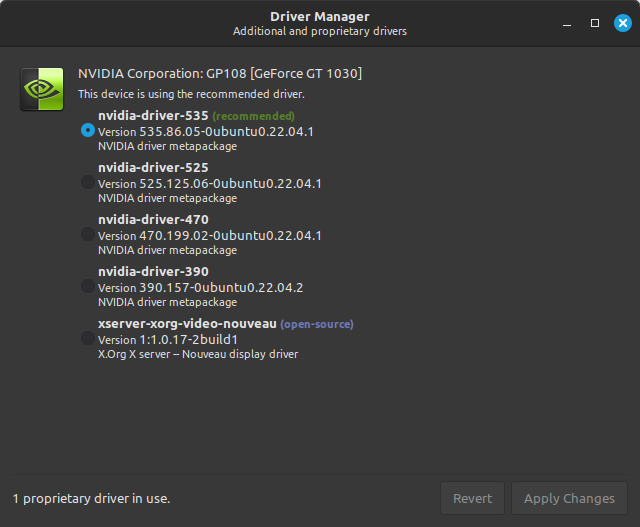Click the nvidia-driver-535 name label
This screenshot has width=640, height=527.
click(x=153, y=116)
